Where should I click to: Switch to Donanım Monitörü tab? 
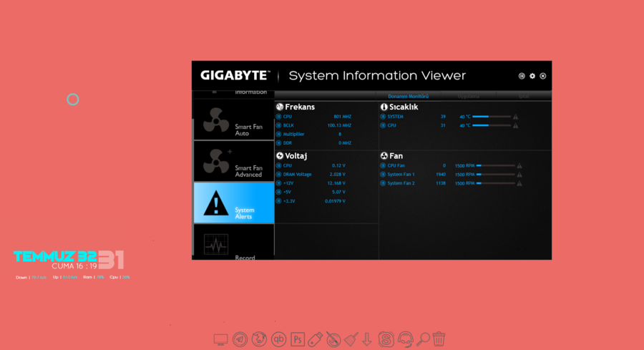pos(409,96)
